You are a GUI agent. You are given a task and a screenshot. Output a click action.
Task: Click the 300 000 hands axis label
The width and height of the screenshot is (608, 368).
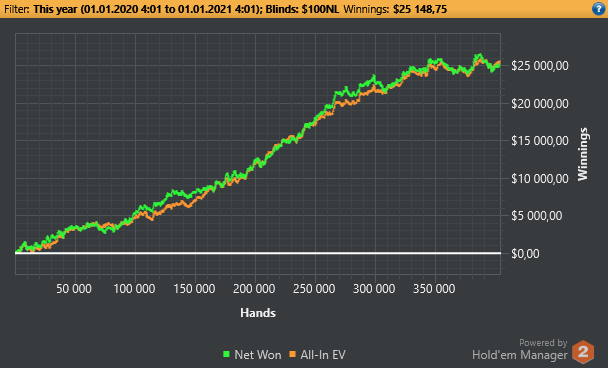(x=374, y=289)
